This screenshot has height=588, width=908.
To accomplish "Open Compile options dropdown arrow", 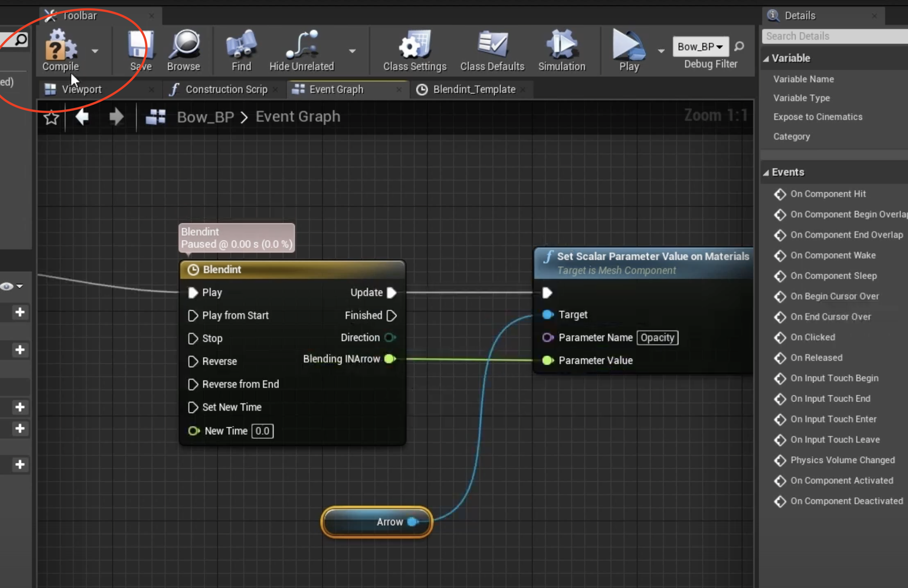I will pos(95,51).
